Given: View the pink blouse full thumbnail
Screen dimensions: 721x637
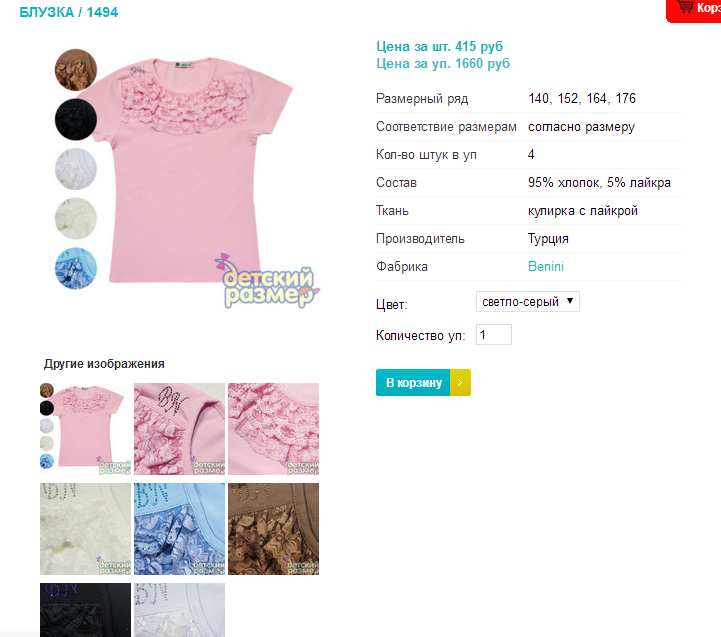Looking at the screenshot, I should click(86, 429).
